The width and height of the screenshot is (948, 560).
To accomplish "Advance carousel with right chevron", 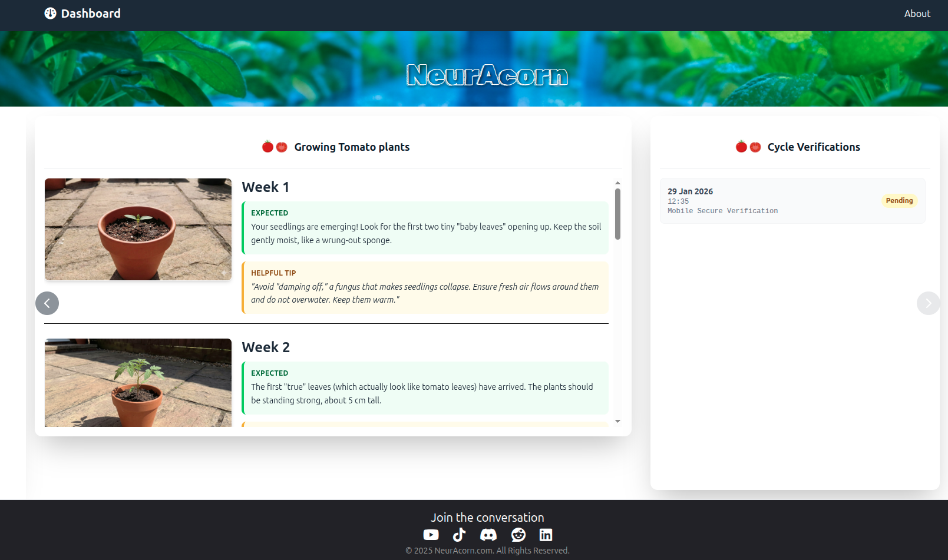I will 928,303.
